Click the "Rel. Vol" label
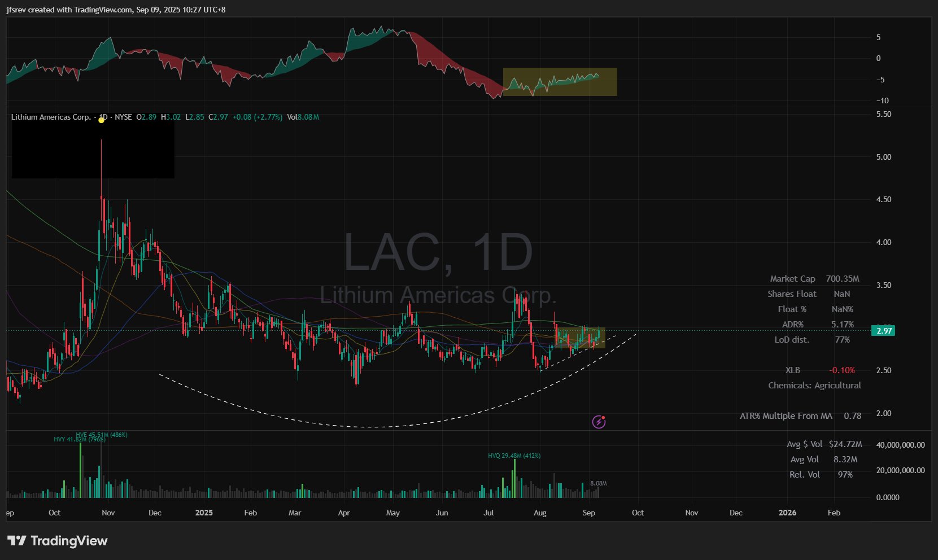 [804, 475]
